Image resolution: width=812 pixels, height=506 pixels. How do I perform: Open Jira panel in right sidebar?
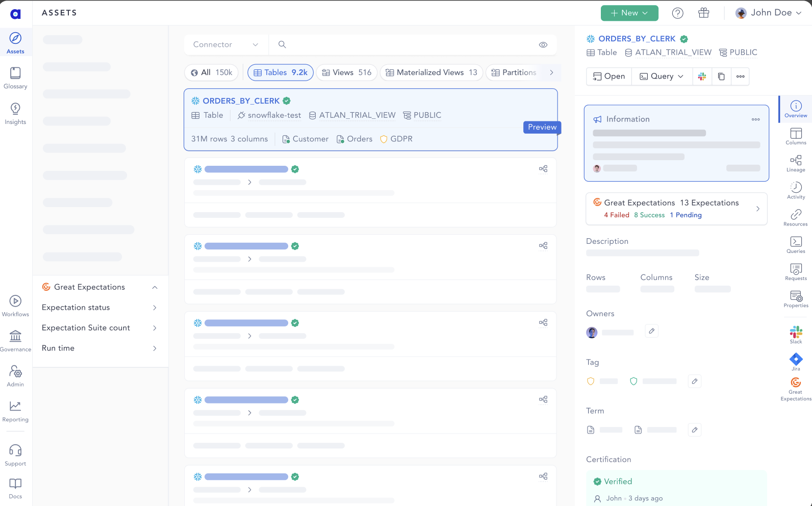[796, 362]
